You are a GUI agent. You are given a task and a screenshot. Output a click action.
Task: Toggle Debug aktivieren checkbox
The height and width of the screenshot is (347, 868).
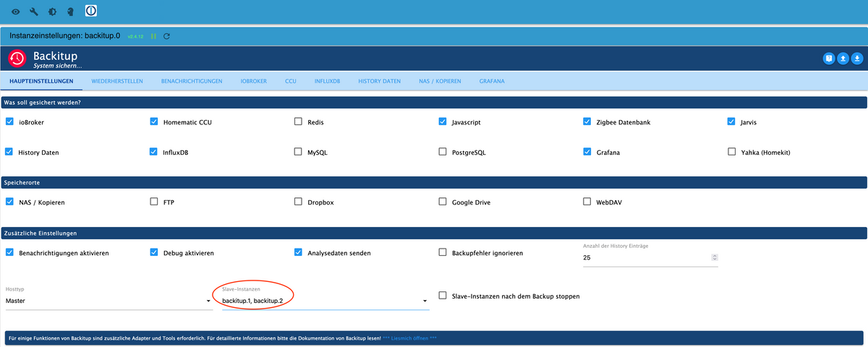pos(154,252)
